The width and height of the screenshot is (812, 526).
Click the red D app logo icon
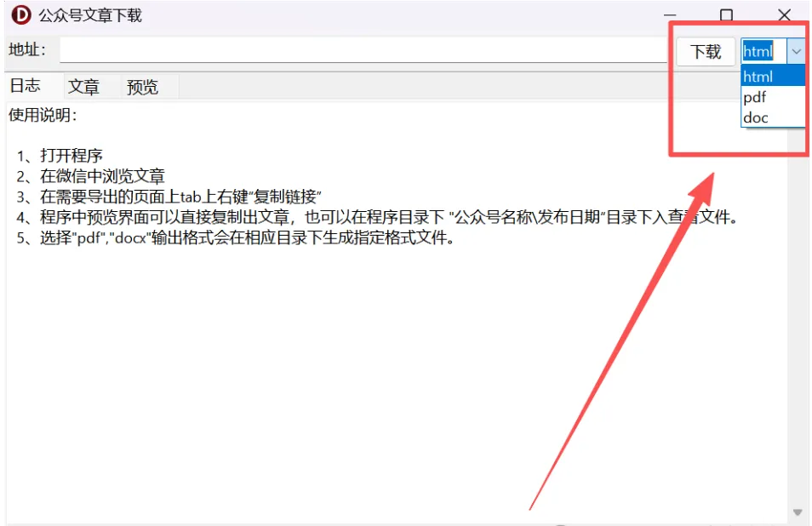[21, 15]
